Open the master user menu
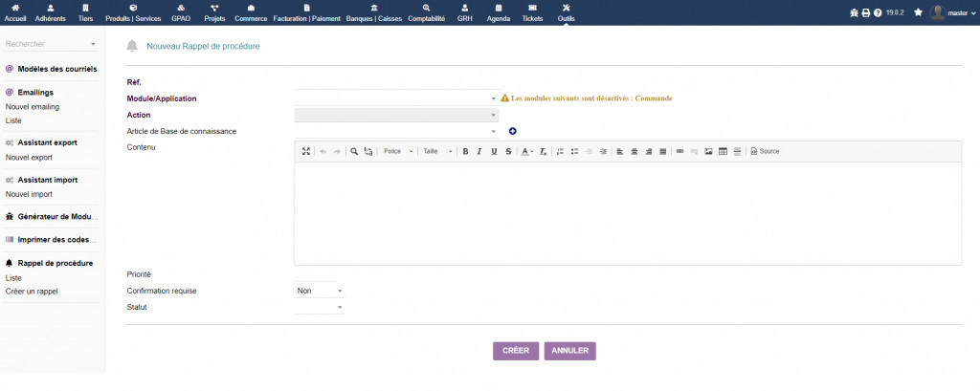Screen dimensions: 980x391 click(x=952, y=12)
